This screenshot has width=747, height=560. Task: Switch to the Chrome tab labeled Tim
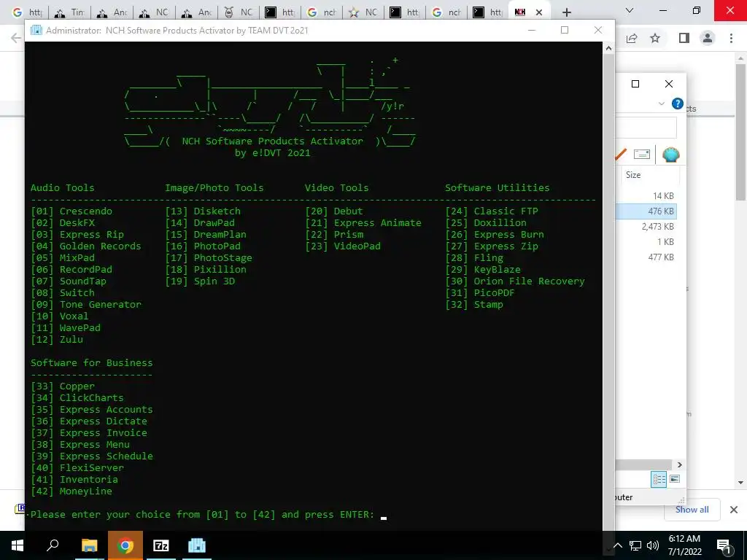point(70,12)
